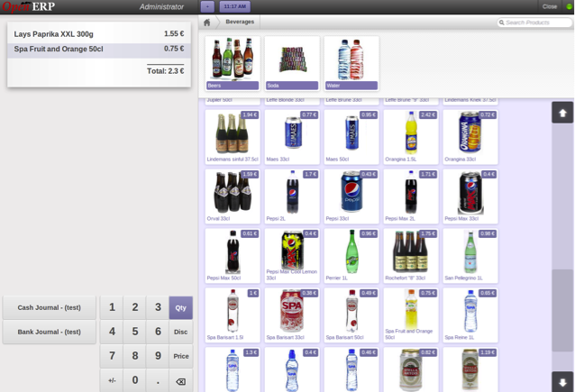Add Orangina 33cl to order
This screenshot has width=575, height=392.
tap(470, 137)
